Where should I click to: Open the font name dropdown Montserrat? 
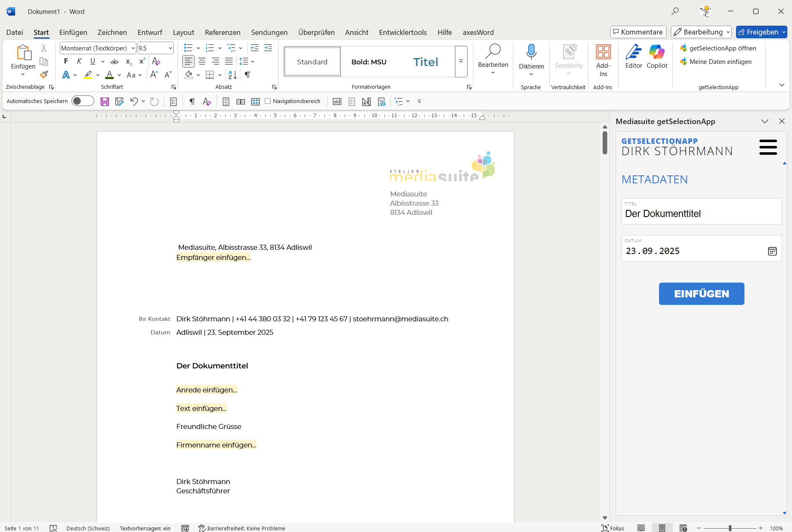coord(133,48)
